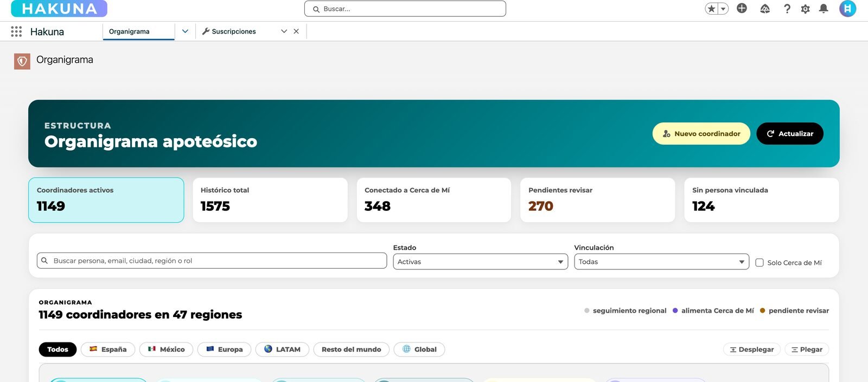Click the seguimiento regional legend dot
The image size is (868, 382).
click(587, 310)
